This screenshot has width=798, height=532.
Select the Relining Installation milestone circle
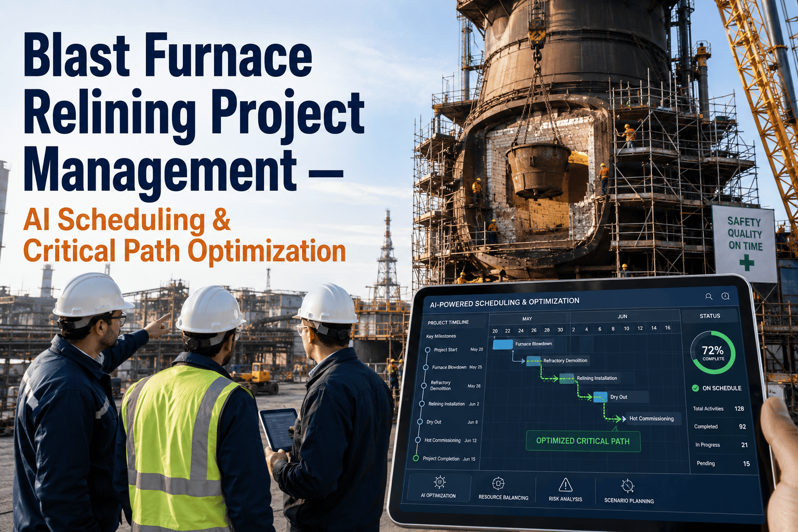(x=422, y=404)
